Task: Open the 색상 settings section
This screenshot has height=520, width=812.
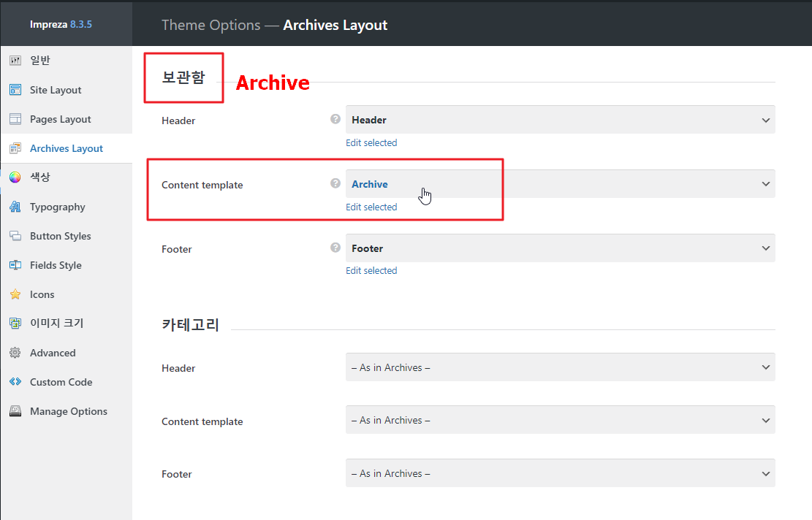Action: pos(67,177)
